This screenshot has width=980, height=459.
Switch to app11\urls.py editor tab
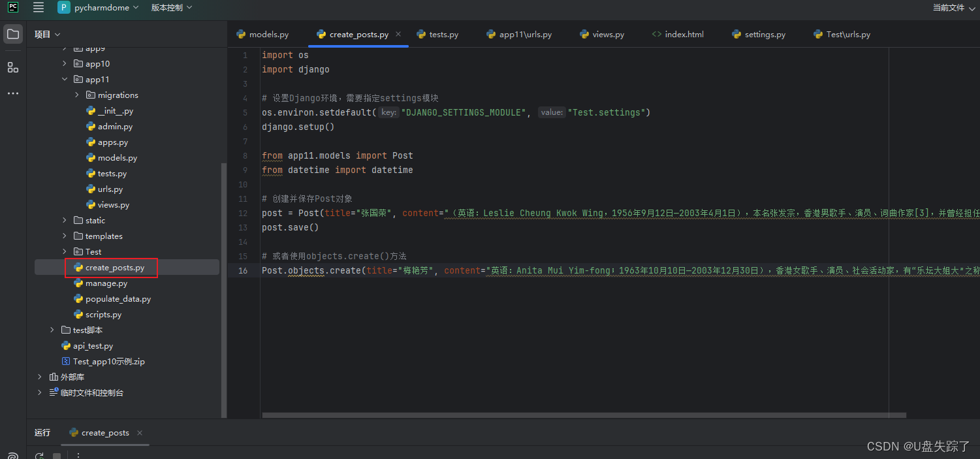(519, 34)
